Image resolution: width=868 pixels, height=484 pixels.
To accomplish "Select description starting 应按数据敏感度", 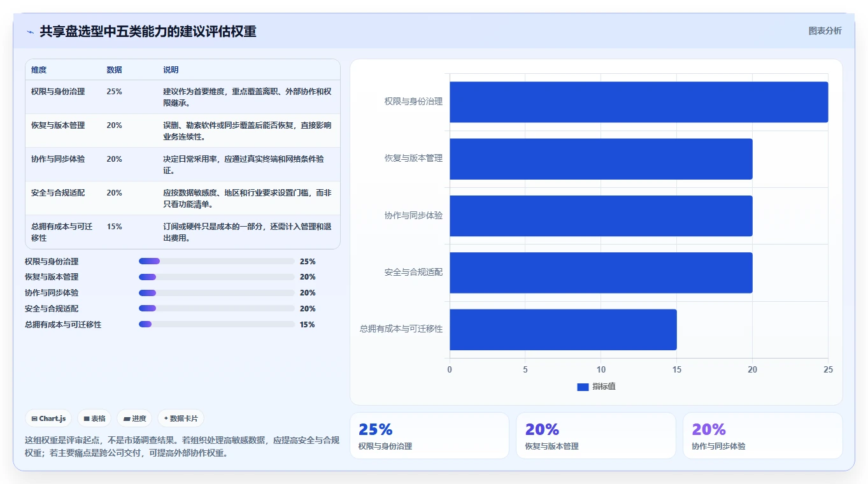I will coord(247,198).
